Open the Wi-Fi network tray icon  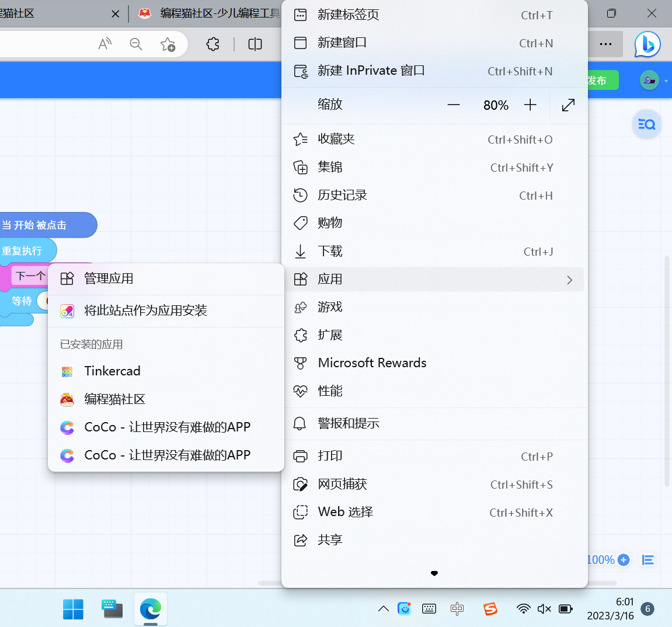[523, 608]
